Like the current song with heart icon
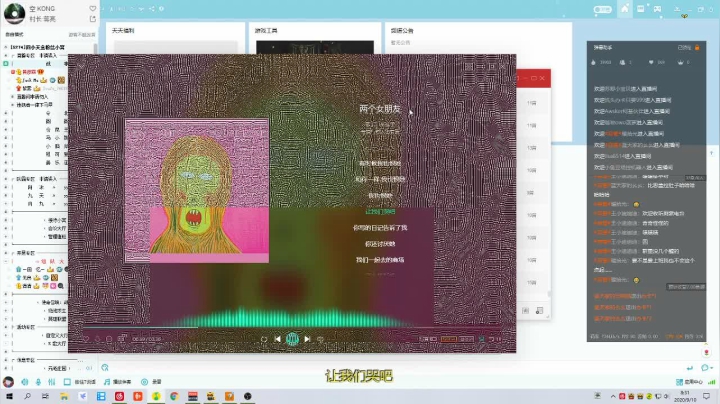 [85, 339]
